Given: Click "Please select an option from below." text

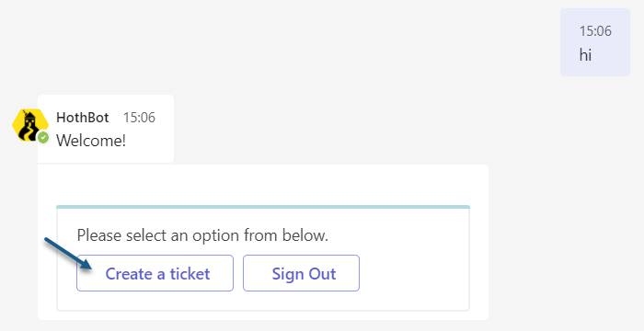Looking at the screenshot, I should pyautogui.click(x=202, y=235).
